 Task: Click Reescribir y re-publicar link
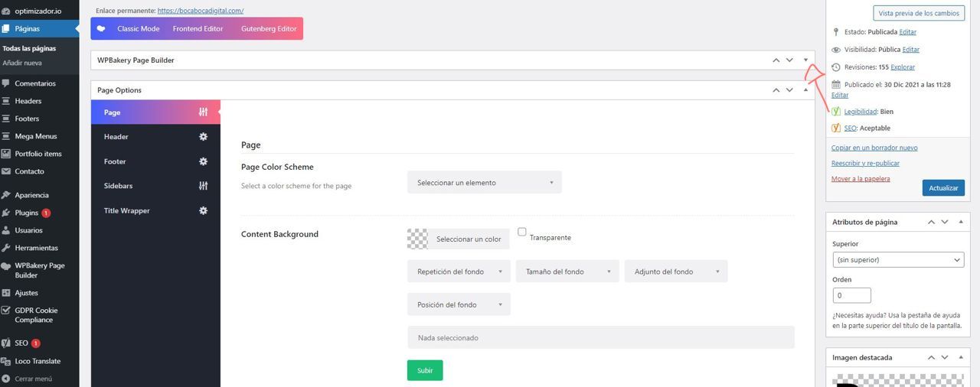(x=865, y=163)
